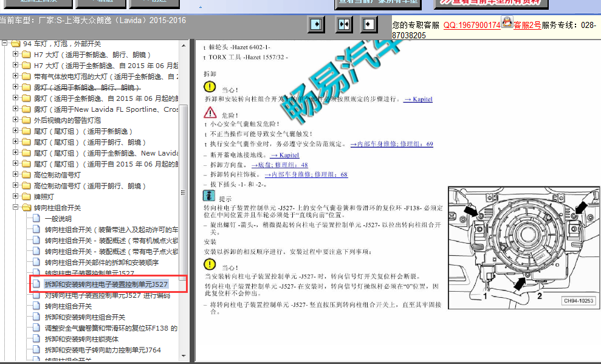Click folder icon of 94 车灯，灯泡，外部开关
This screenshot has height=364, width=601.
tap(16, 44)
